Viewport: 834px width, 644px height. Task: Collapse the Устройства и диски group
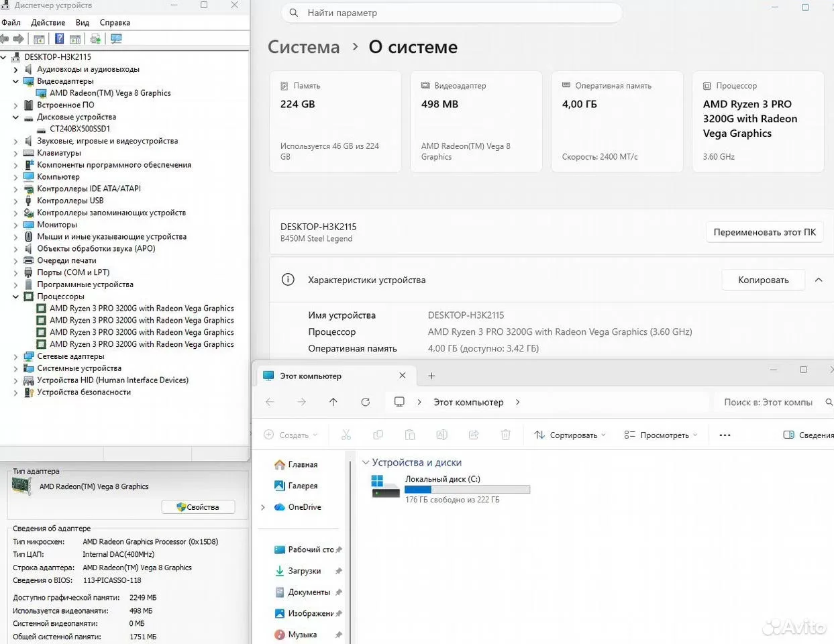point(366,462)
